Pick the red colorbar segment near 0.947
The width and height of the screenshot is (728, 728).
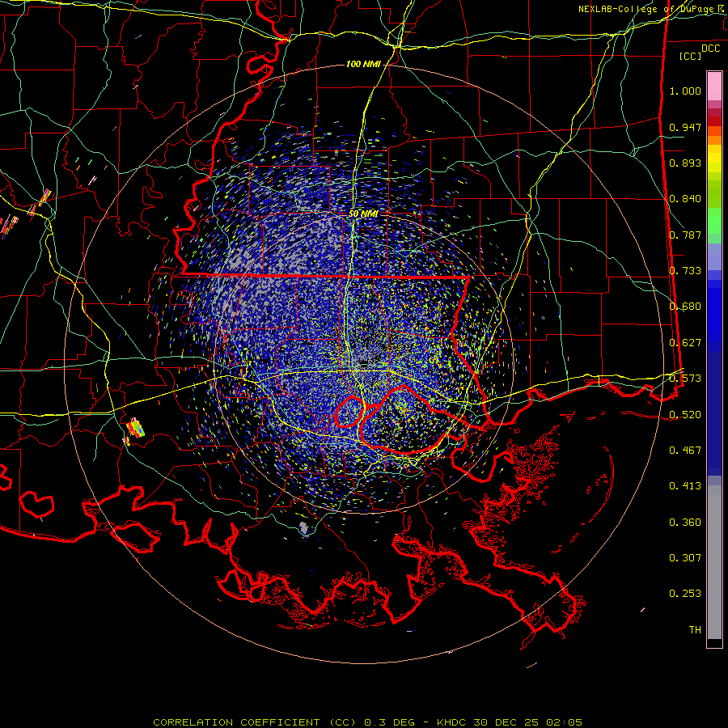click(x=714, y=121)
